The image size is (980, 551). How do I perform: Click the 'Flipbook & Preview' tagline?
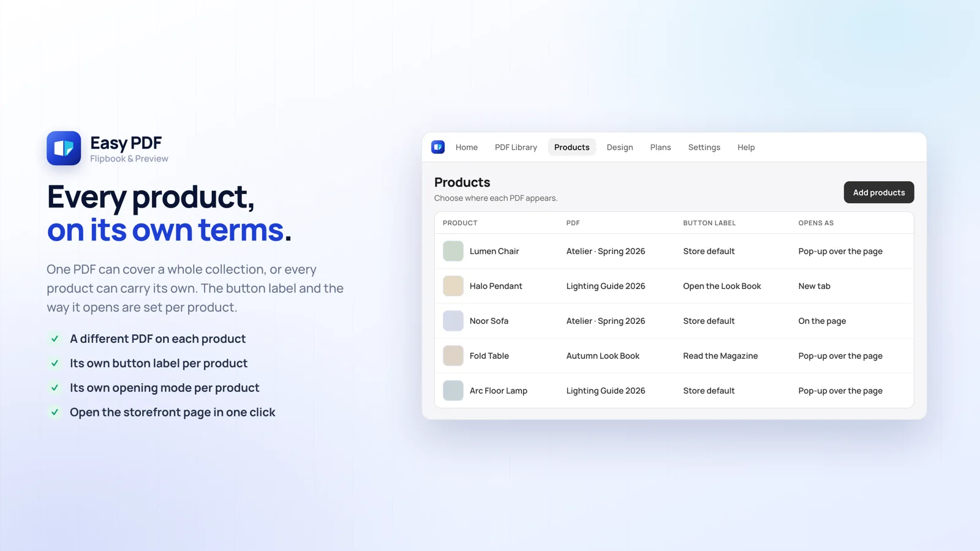[129, 159]
